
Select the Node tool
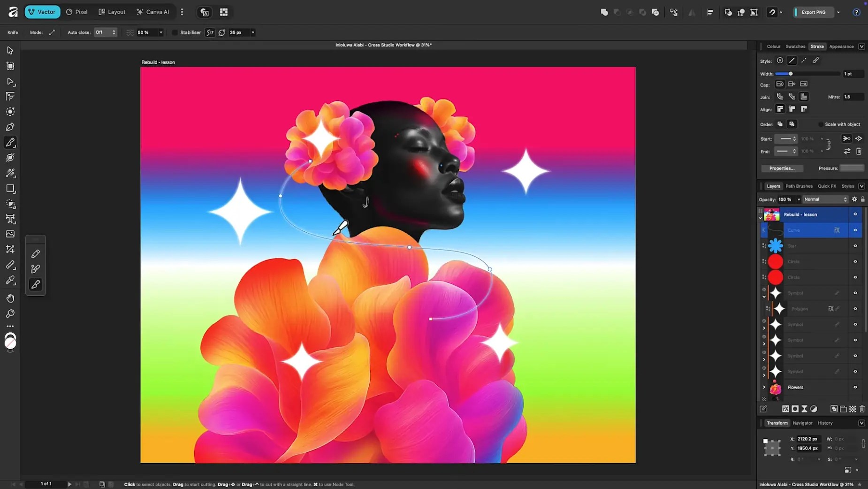point(10,82)
